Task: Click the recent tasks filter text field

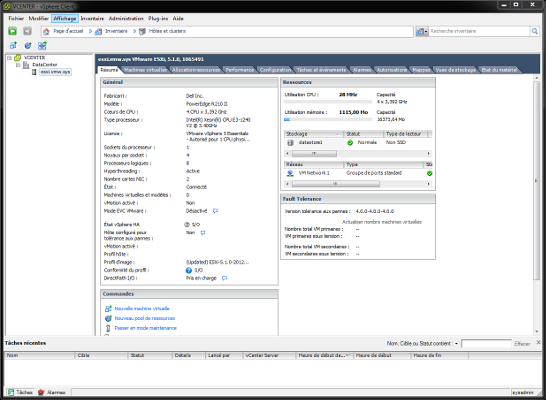Action: (x=486, y=344)
